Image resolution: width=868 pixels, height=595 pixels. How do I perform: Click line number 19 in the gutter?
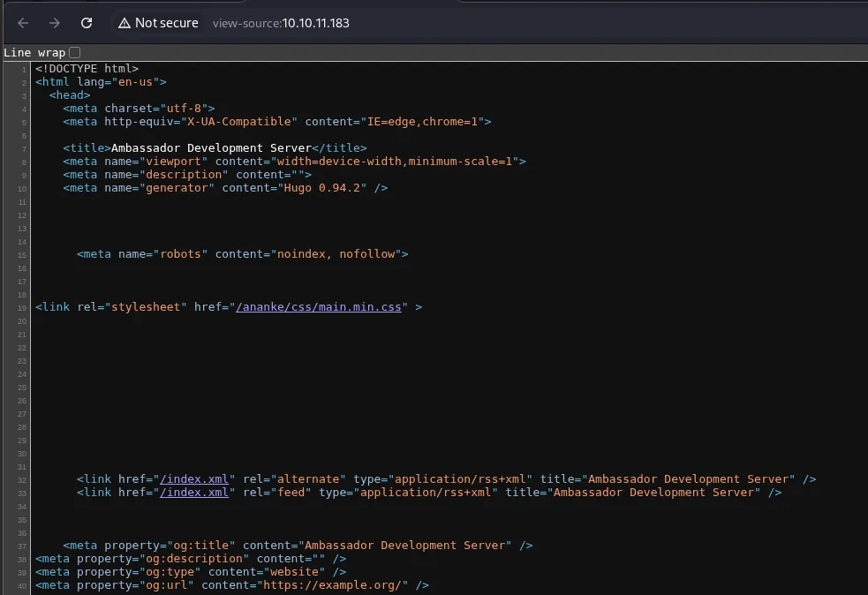point(22,308)
